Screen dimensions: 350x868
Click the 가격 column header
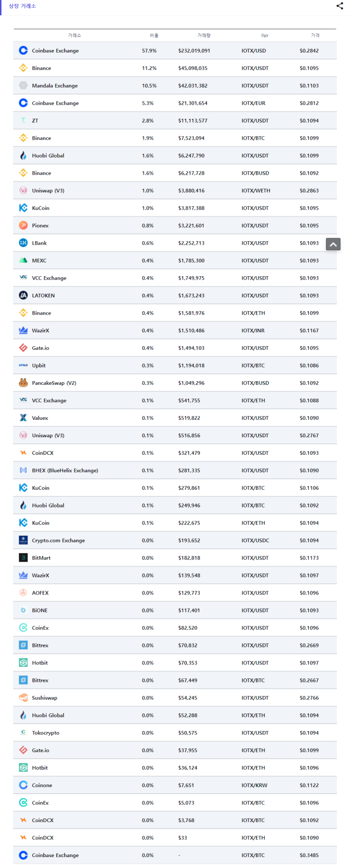(x=315, y=35)
